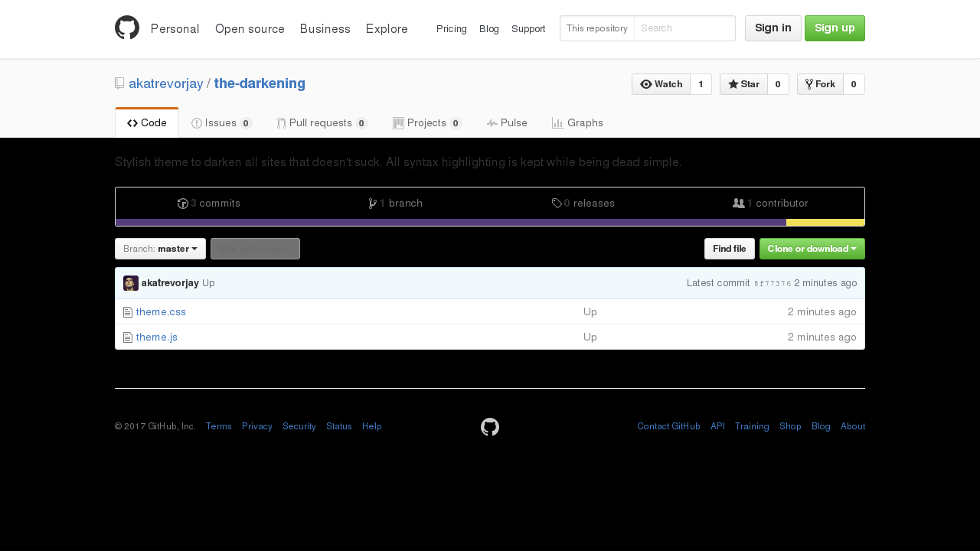The height and width of the screenshot is (551, 980).
Task: Click the yellow language bar segment
Action: tap(825, 223)
